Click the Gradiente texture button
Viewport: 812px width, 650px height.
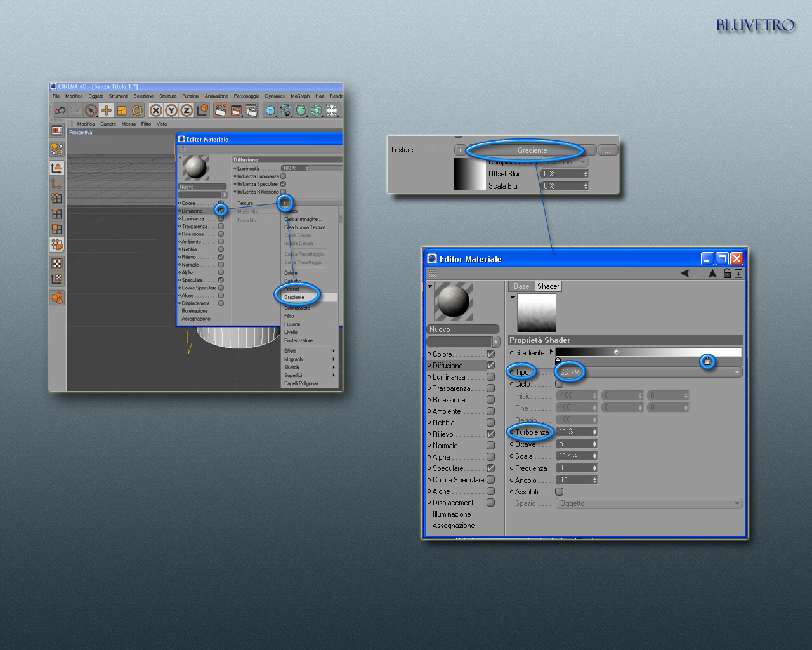coord(532,150)
